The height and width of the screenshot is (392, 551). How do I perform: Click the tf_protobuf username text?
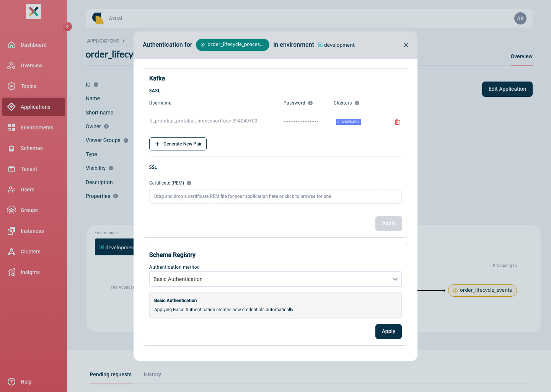click(203, 121)
